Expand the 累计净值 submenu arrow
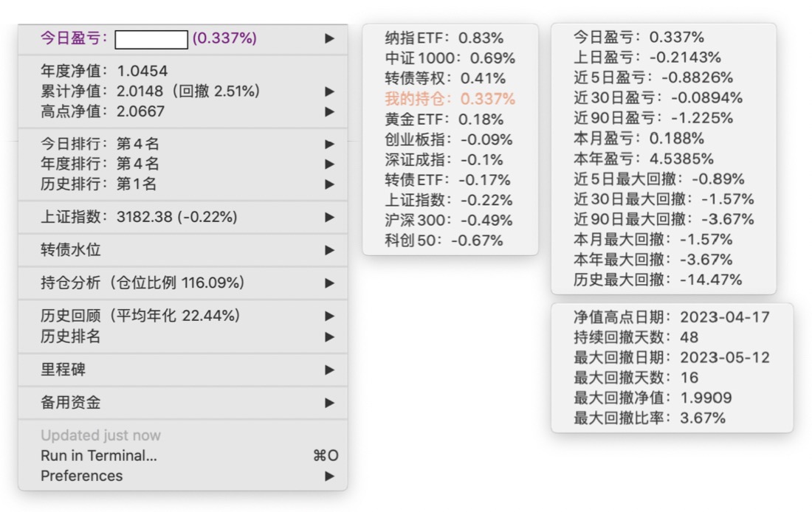The image size is (812, 512). (329, 91)
